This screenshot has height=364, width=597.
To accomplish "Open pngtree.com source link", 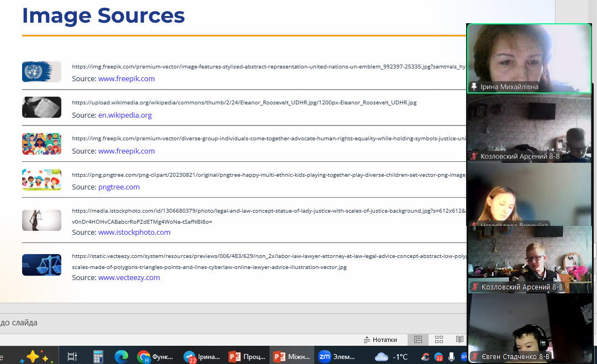I will (x=119, y=187).
